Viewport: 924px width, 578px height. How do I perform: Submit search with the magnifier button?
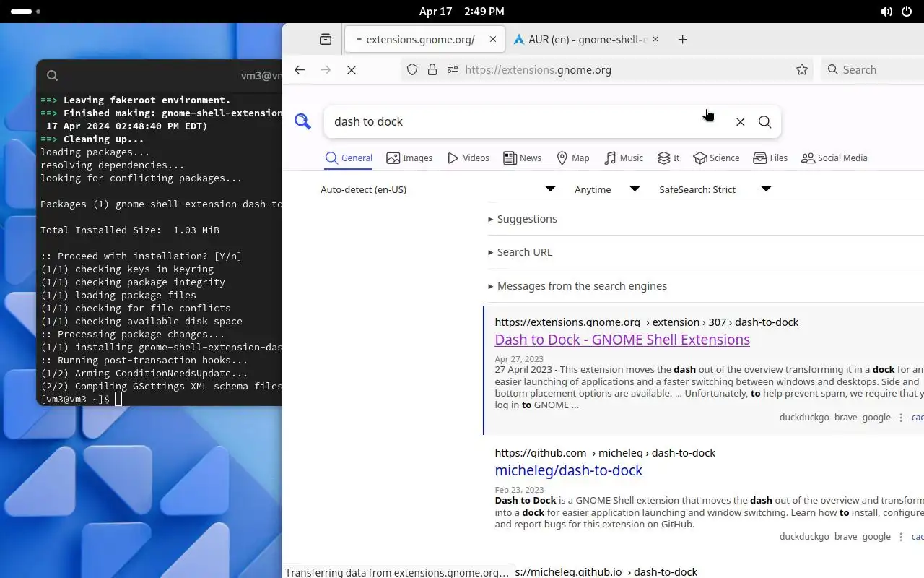pyautogui.click(x=765, y=122)
